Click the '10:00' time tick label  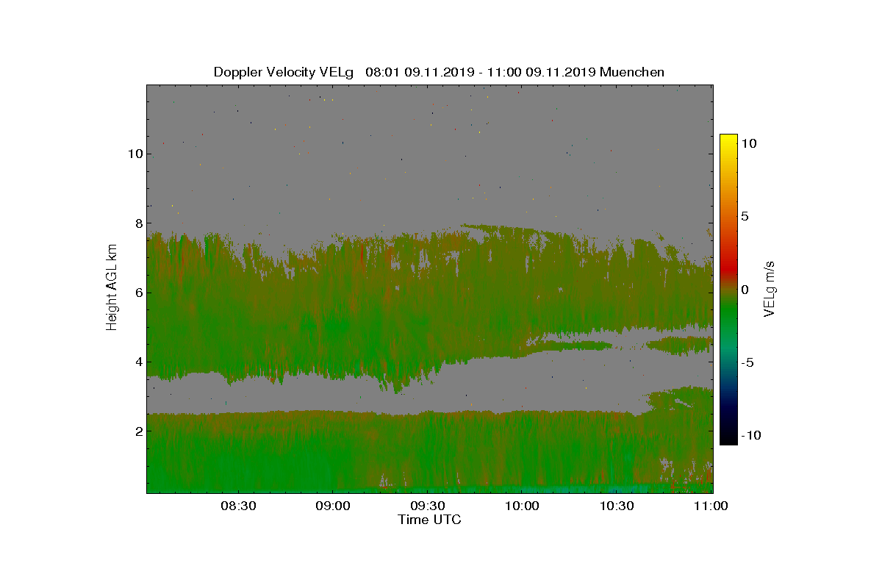pyautogui.click(x=522, y=506)
